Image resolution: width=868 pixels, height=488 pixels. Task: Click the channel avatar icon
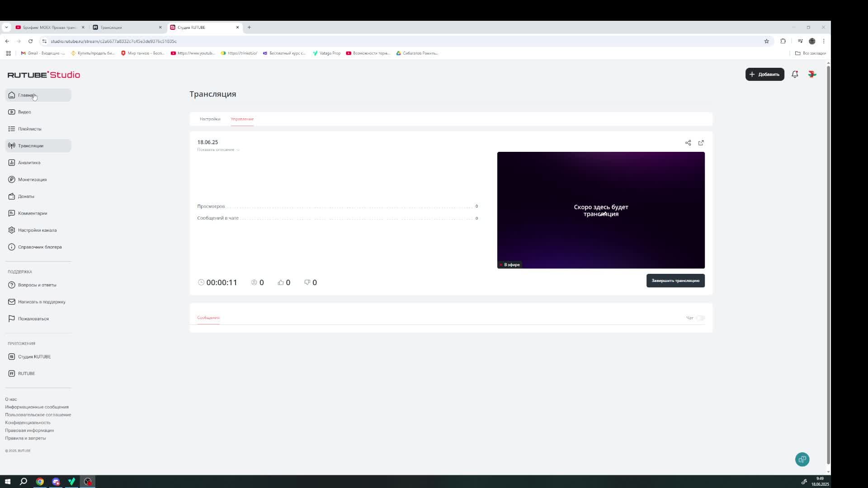(812, 75)
